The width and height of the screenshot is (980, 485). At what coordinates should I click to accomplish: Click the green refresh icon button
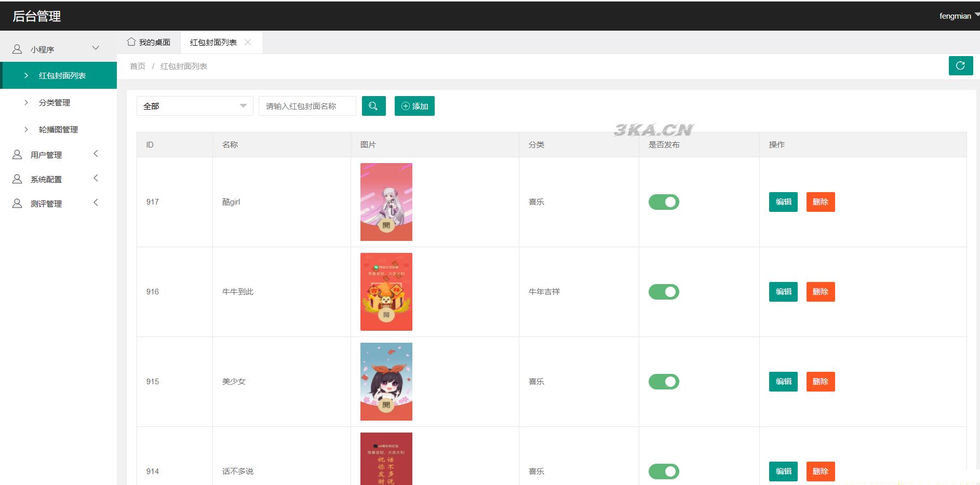click(960, 66)
